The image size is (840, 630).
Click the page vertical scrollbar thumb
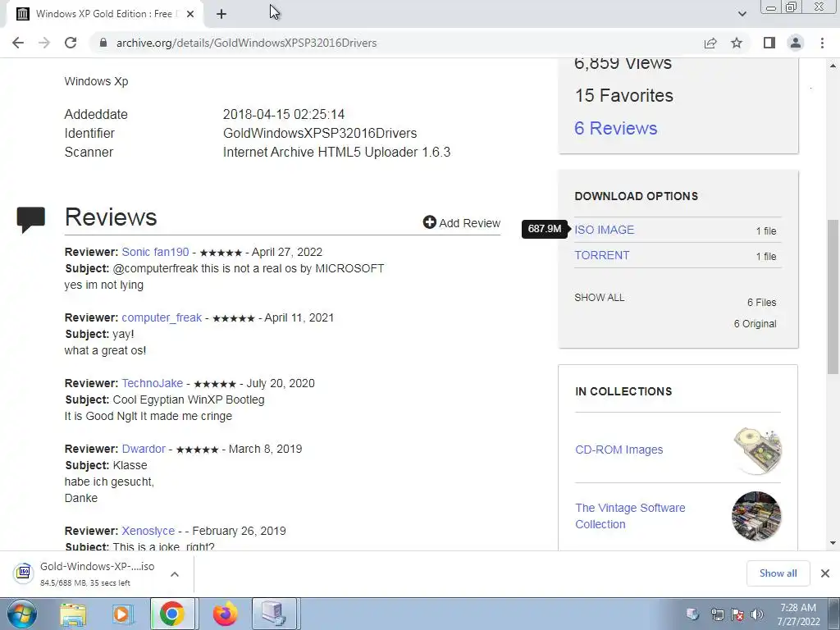tap(833, 297)
